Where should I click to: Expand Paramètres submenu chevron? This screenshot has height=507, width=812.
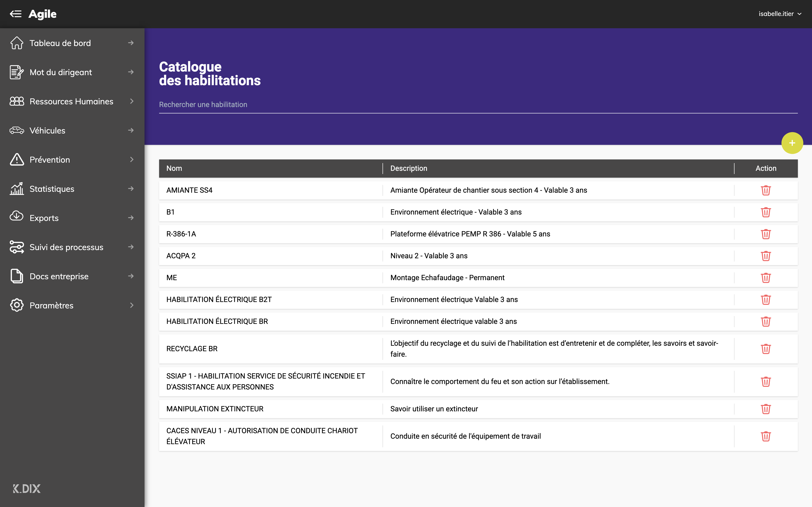pyautogui.click(x=132, y=305)
